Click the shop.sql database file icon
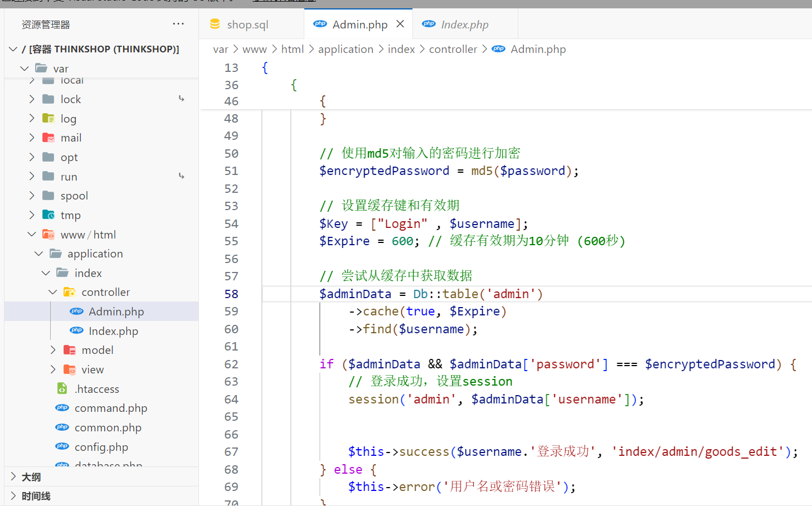The width and height of the screenshot is (812, 506). click(215, 24)
